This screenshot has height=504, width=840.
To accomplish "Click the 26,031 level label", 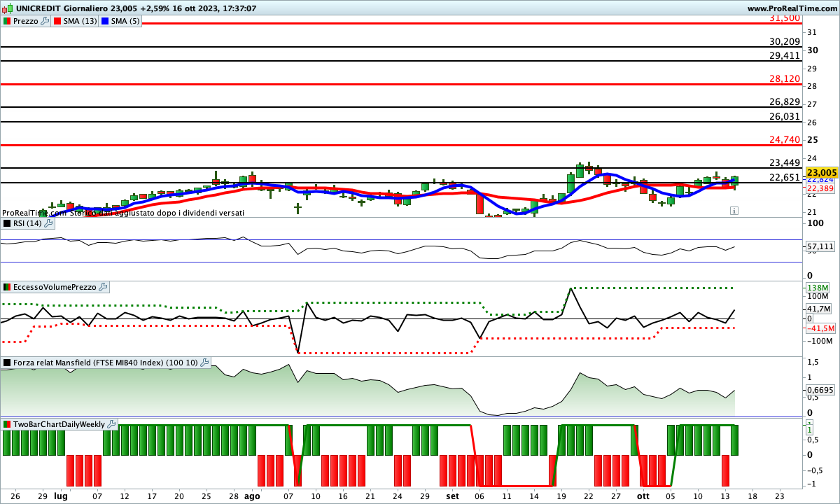I will 785,116.
